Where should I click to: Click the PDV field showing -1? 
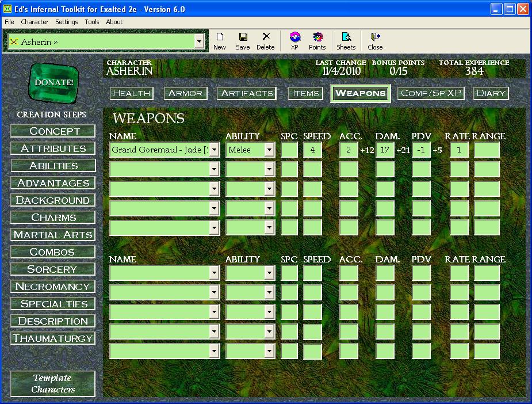point(421,150)
